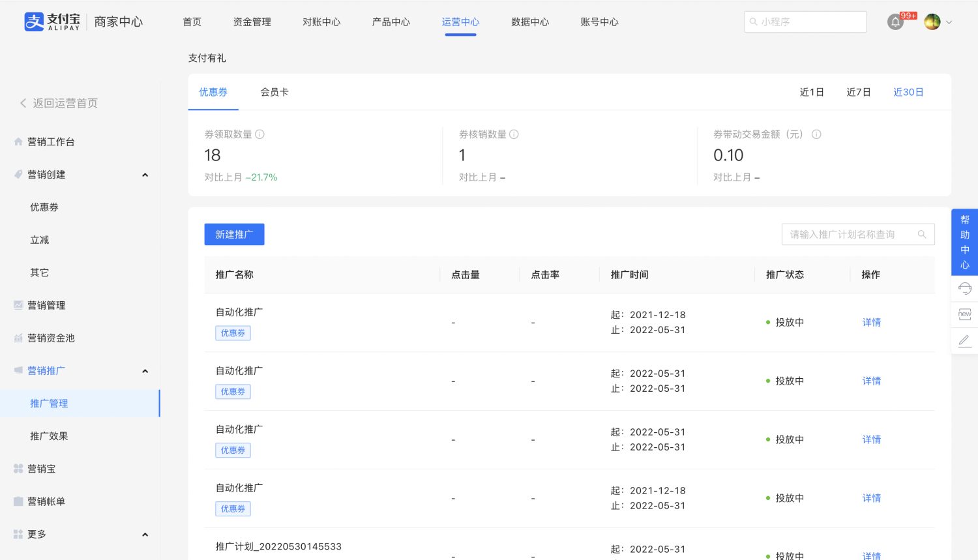Open the 帮助中心 side button

coord(964,242)
